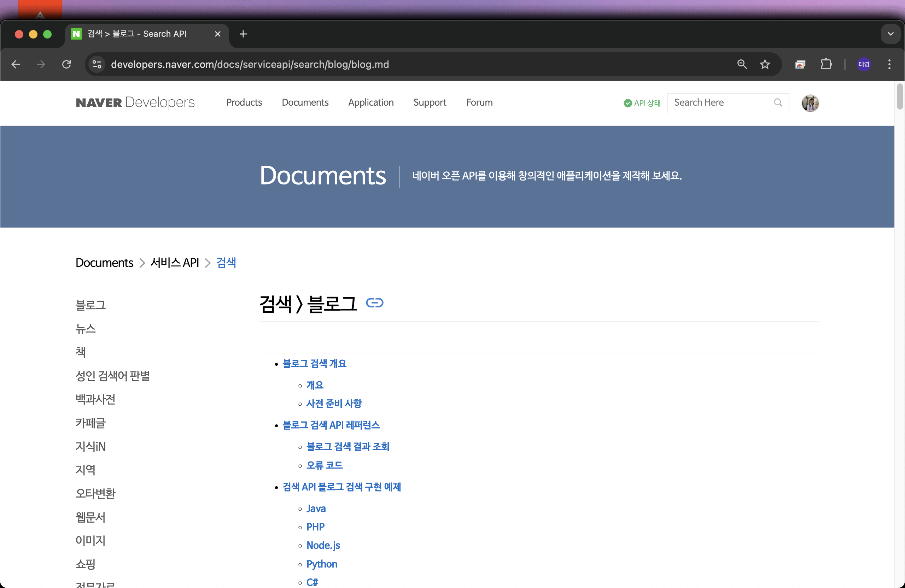Expand the tab search dropdown

pos(891,34)
